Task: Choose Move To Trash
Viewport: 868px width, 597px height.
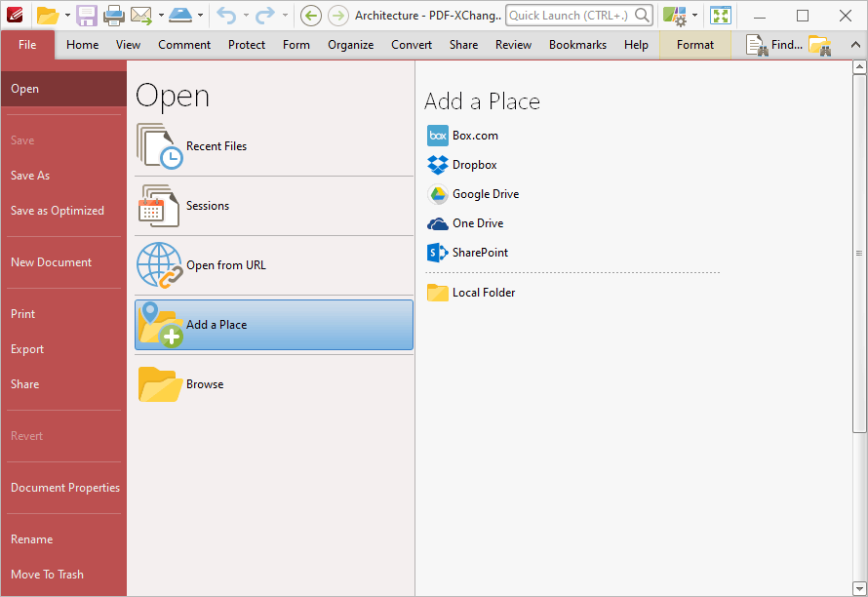Action: [x=63, y=575]
